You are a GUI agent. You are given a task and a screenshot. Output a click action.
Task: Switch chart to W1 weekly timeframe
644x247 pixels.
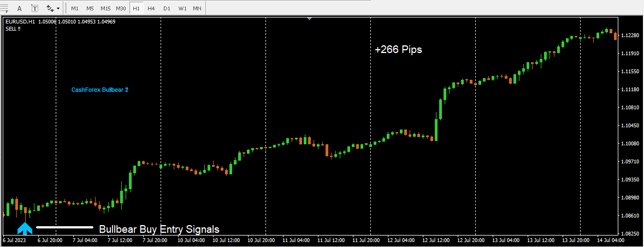[182, 8]
